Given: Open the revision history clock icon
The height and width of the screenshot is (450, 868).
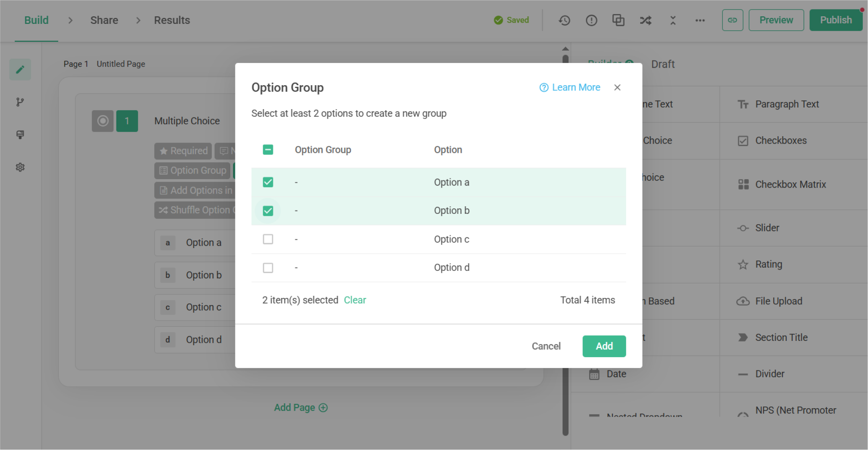Looking at the screenshot, I should click(564, 20).
